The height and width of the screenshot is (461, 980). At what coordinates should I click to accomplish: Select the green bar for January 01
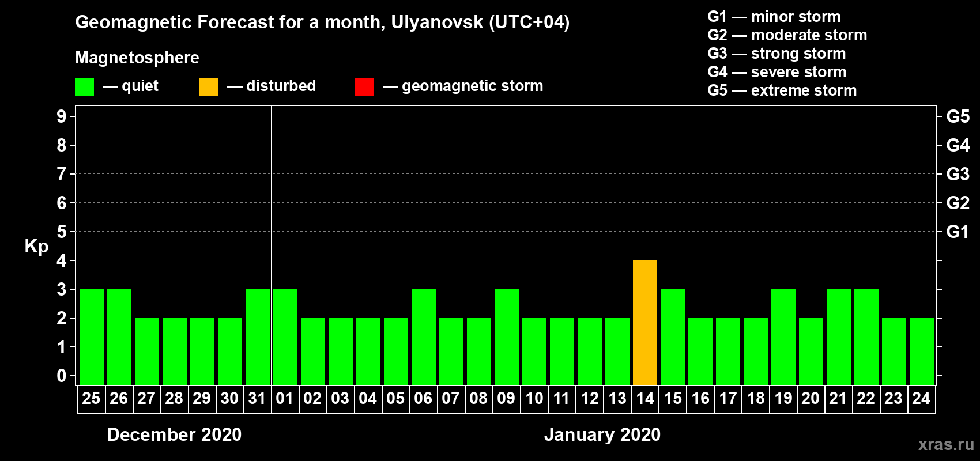click(x=285, y=337)
